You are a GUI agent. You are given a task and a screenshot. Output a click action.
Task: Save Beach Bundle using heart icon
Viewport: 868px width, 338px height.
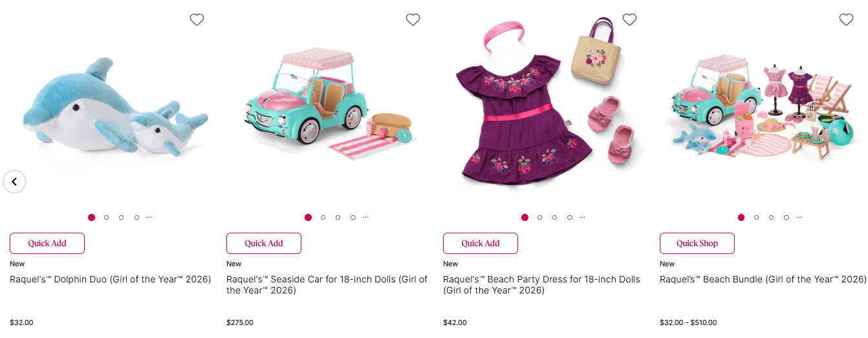click(x=846, y=20)
